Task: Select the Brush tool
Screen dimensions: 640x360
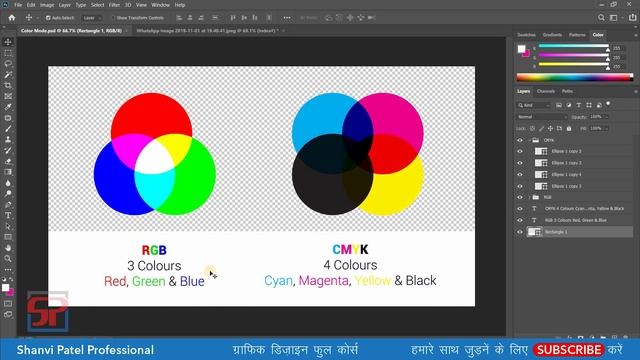Action: click(8, 129)
